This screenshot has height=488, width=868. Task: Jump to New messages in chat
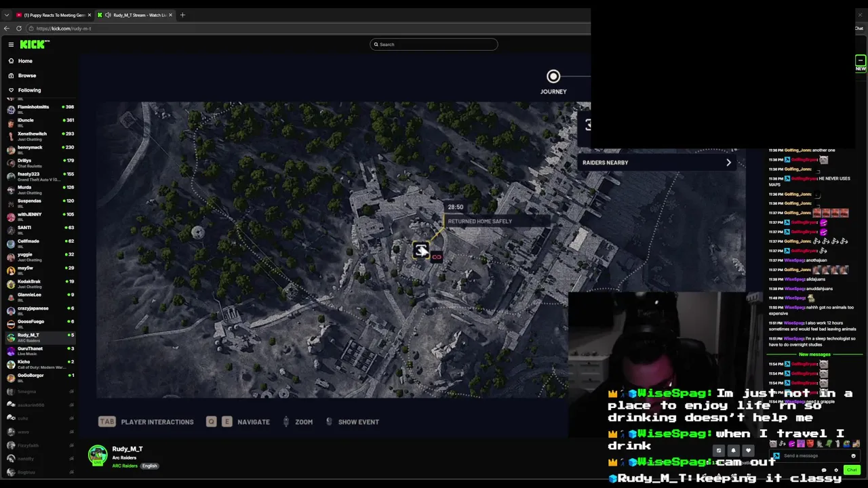(814, 354)
